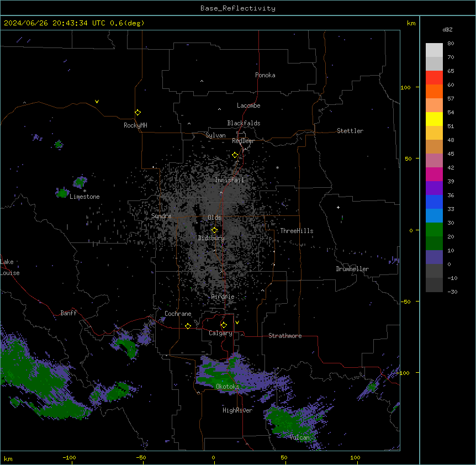
Task: Click the RockyMH label
Action: tap(135, 125)
